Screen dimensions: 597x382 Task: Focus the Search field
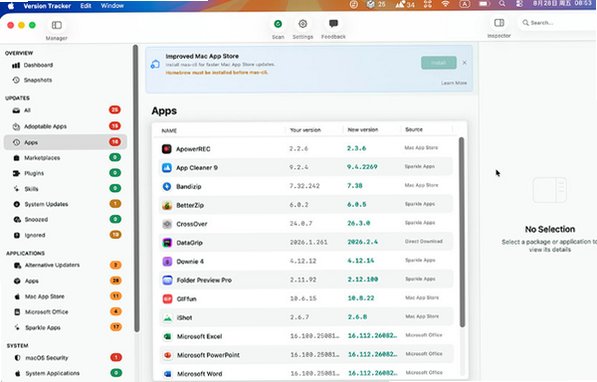[557, 23]
